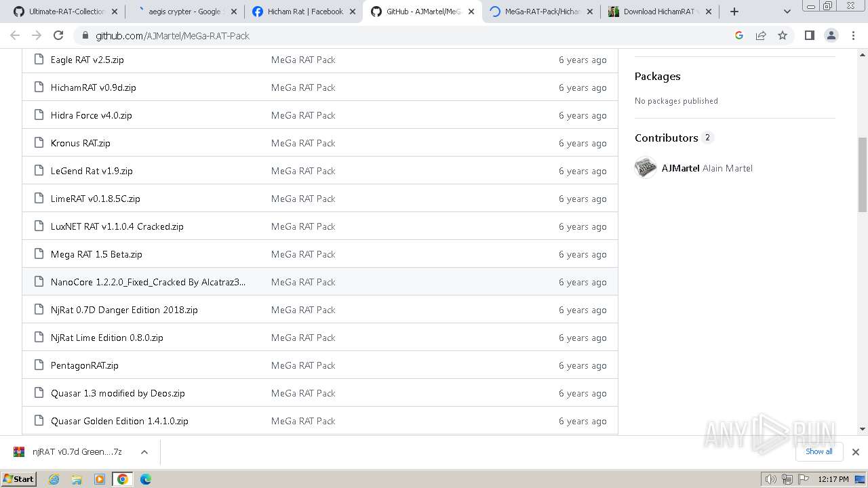The image size is (868, 488).
Task: Reload the current page
Action: pos(58,35)
